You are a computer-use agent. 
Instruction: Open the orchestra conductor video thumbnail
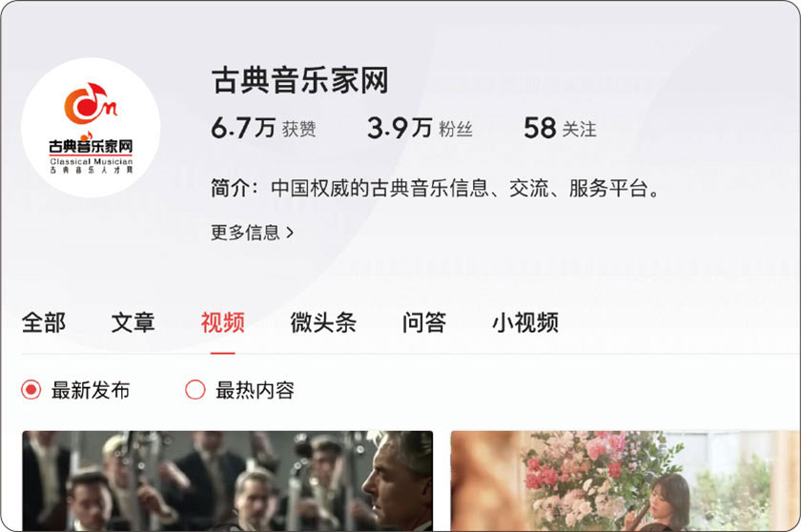point(227,481)
